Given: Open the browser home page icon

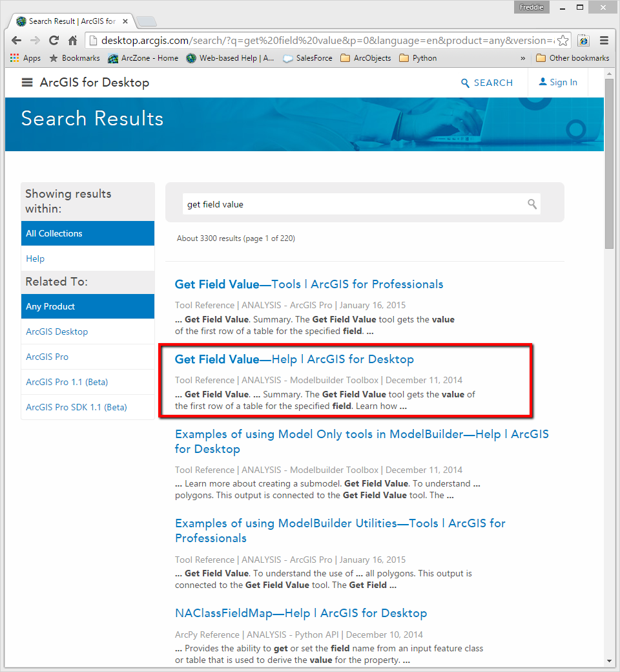Looking at the screenshot, I should click(73, 41).
